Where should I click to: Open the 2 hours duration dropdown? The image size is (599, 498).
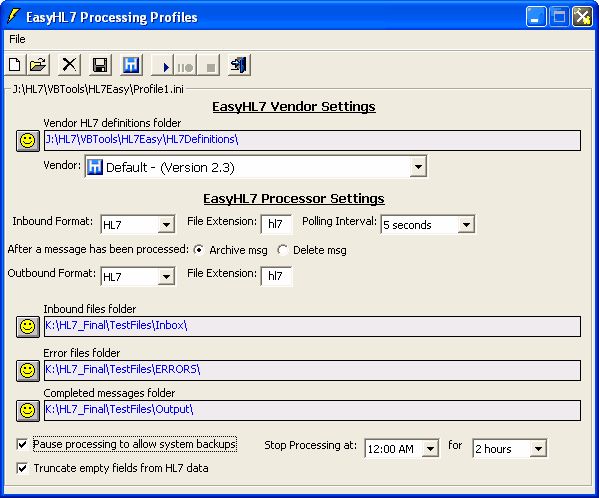click(x=538, y=448)
